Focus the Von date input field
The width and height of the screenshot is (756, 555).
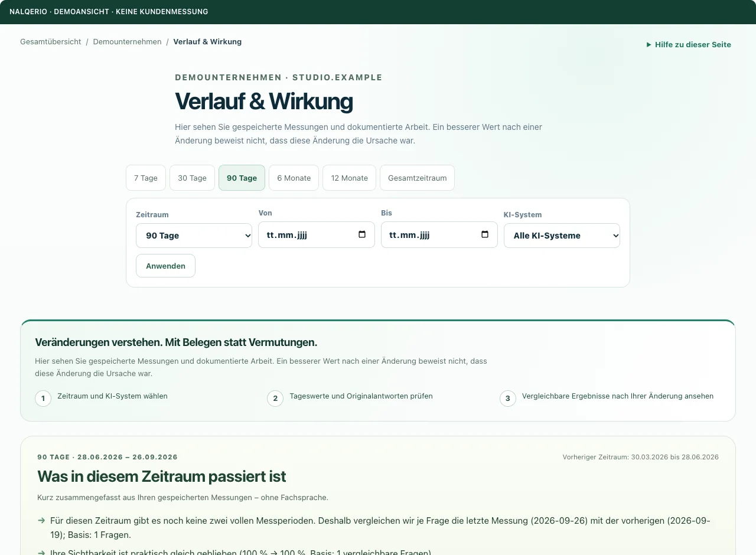tap(317, 234)
